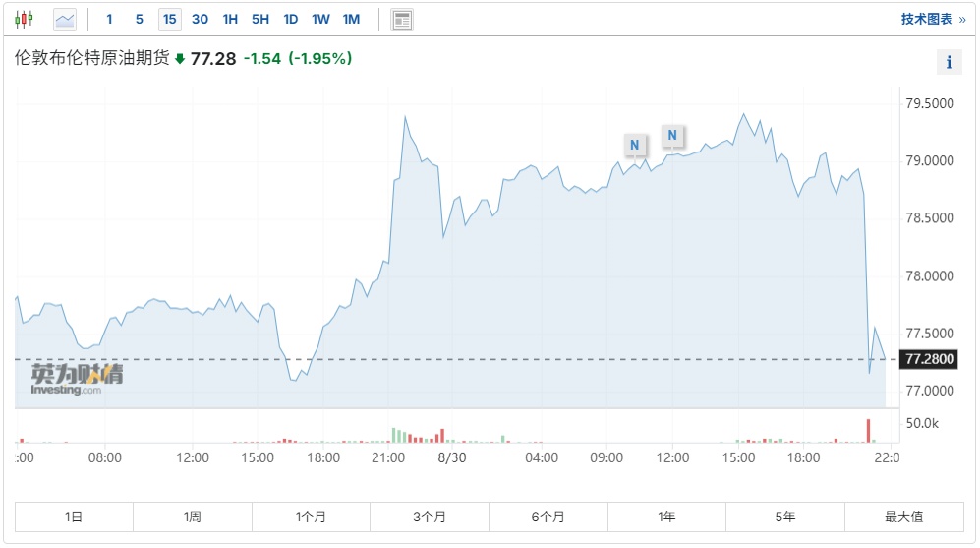This screenshot has width=980, height=548.
Task: Switch to the 5年 range tab
Action: tap(784, 517)
